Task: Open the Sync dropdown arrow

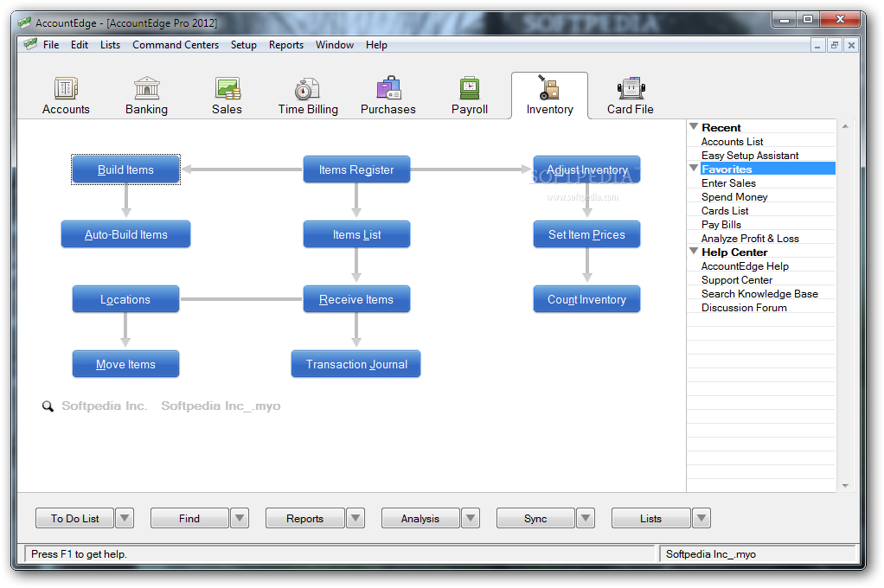Action: click(586, 518)
